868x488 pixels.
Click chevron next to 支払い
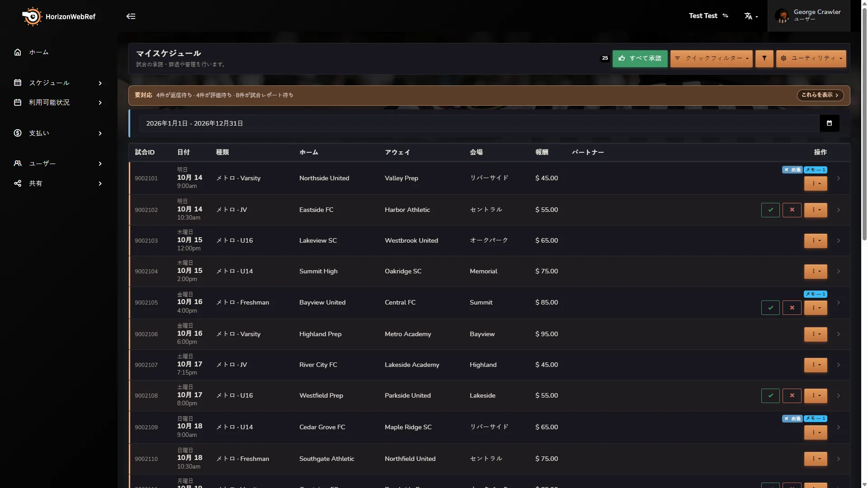pos(100,133)
